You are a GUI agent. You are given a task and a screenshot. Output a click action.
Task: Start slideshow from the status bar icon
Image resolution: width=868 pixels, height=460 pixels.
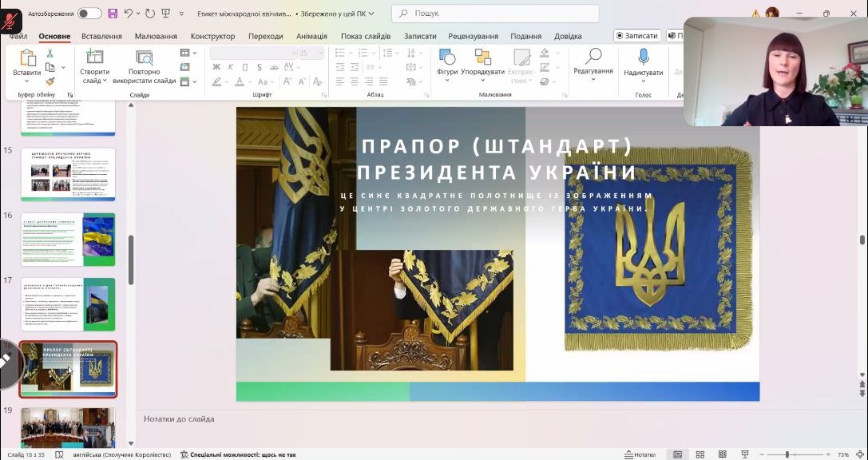pyautogui.click(x=745, y=454)
